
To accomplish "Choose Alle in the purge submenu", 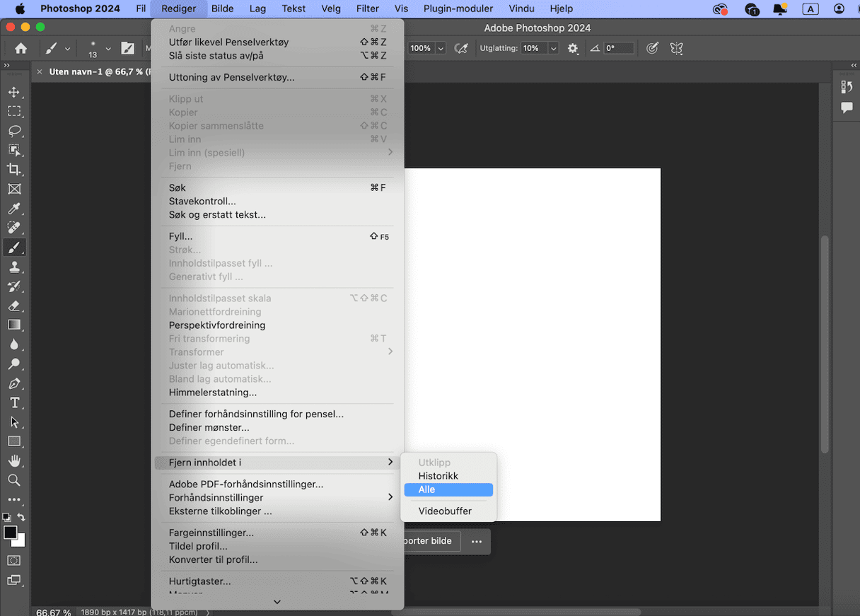I will [x=448, y=489].
